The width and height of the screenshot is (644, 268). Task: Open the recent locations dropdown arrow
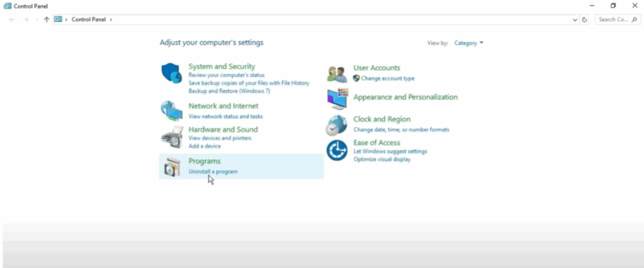click(36, 20)
